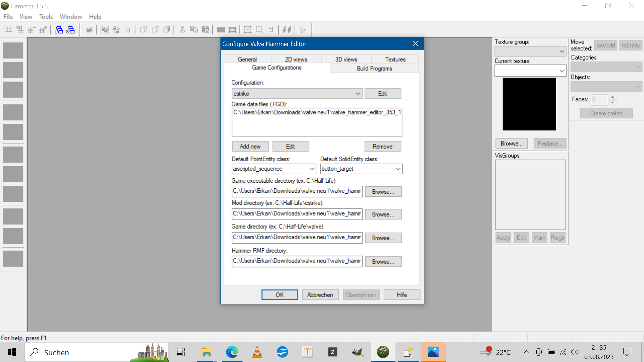This screenshot has width=644, height=362.
Task: Click Add new under game data files
Action: [250, 146]
